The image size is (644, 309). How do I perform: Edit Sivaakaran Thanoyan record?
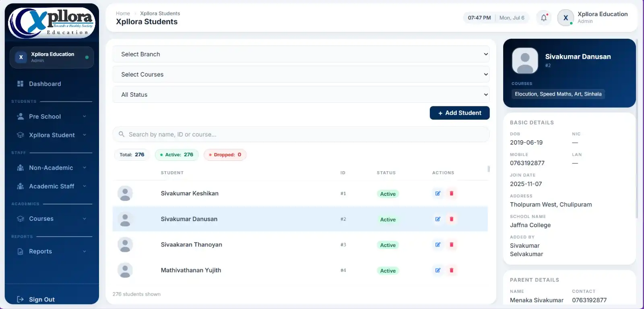pyautogui.click(x=438, y=245)
